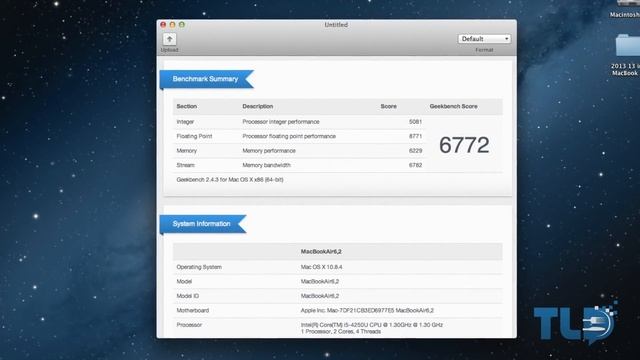Screen dimensions: 640x360
Task: Click the Motherboard value text
Action: click(367, 311)
